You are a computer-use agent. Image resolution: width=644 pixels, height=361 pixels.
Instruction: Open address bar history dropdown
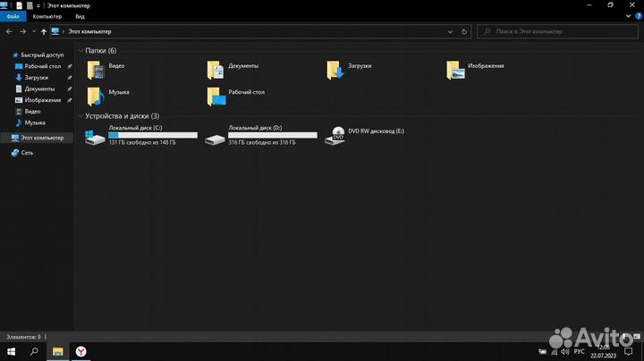click(448, 31)
